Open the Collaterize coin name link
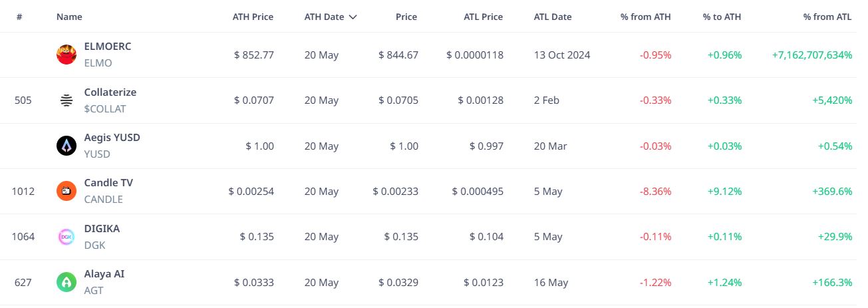The height and width of the screenshot is (308, 868). [x=110, y=92]
